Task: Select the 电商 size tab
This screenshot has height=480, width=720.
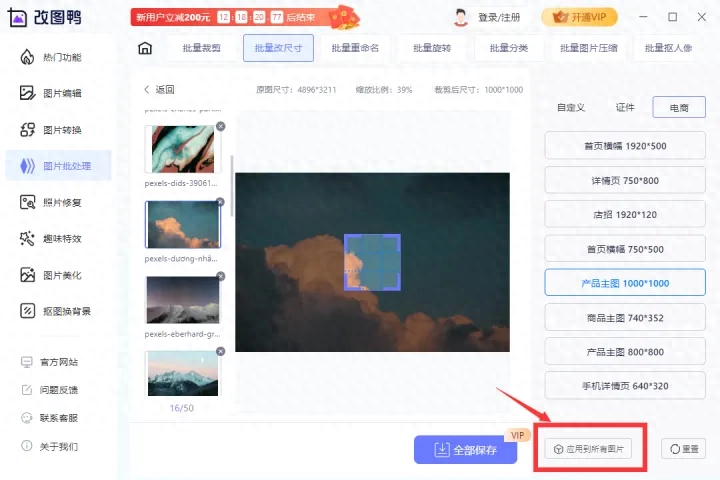Action: pos(679,107)
